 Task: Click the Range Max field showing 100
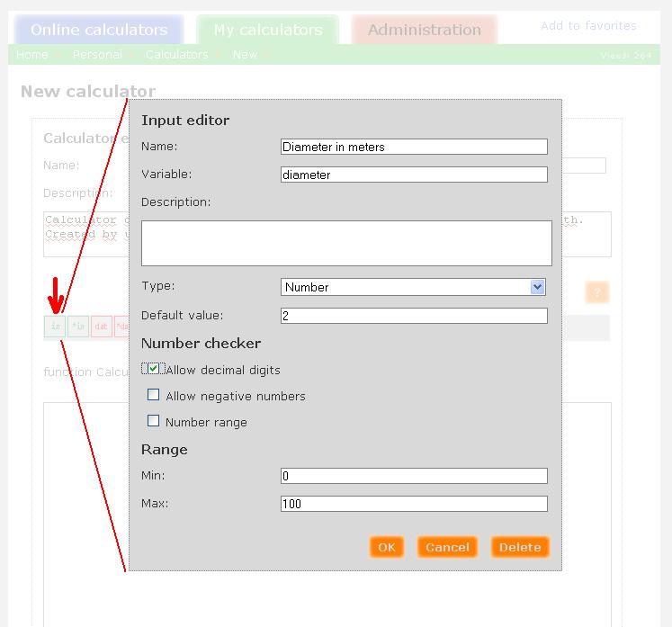414,504
